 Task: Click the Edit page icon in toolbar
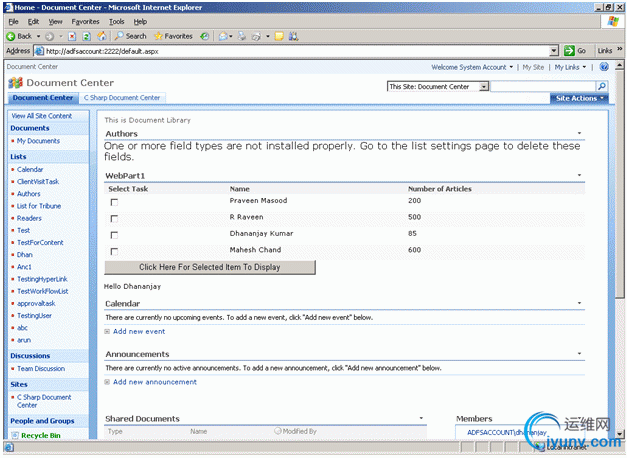pyautogui.click(x=256, y=36)
